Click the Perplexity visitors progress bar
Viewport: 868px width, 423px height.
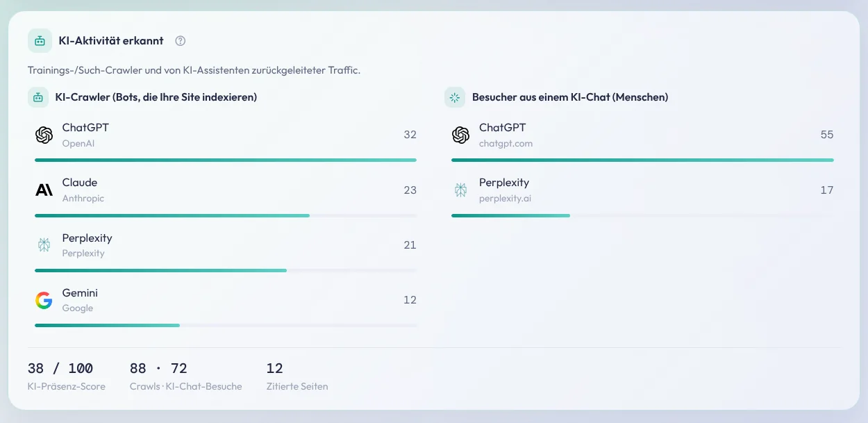pyautogui.click(x=642, y=215)
